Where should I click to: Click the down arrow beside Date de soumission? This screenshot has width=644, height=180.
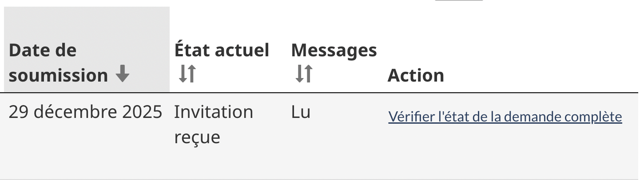122,75
